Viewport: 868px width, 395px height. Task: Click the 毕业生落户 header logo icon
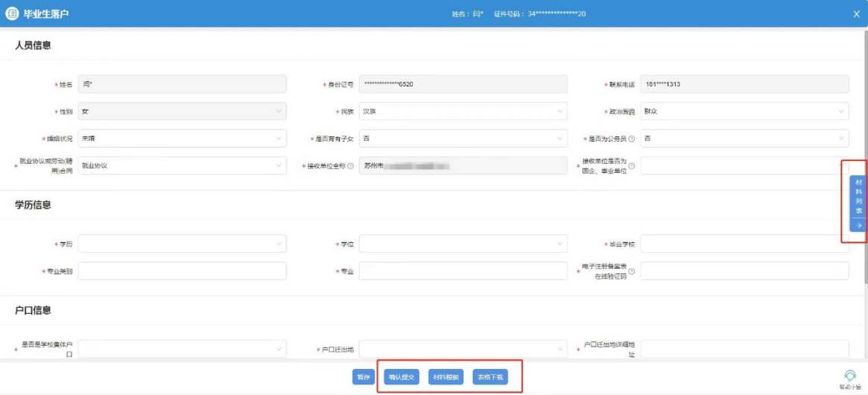(x=12, y=13)
